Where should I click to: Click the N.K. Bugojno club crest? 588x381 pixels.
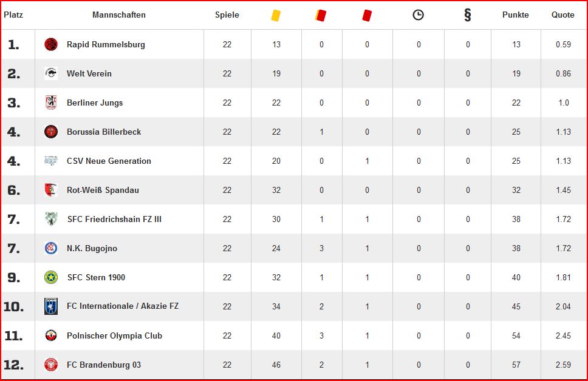tap(51, 248)
